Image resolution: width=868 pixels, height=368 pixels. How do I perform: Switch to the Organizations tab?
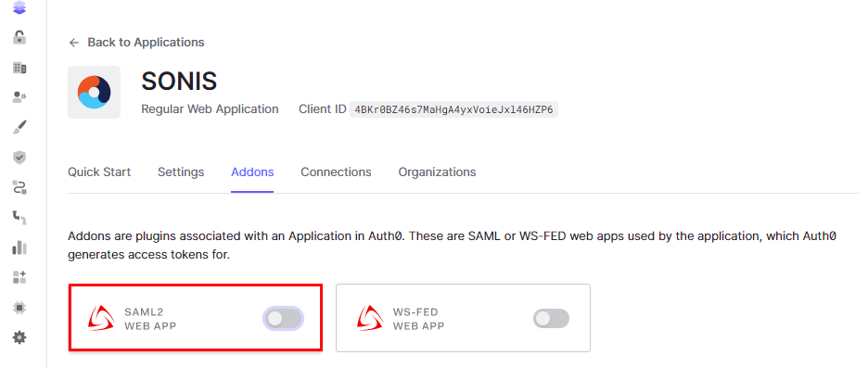click(438, 172)
